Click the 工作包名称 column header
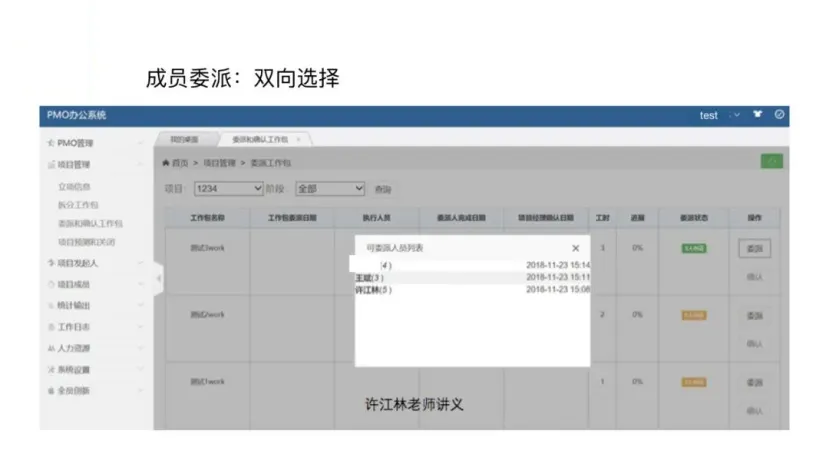 [208, 218]
